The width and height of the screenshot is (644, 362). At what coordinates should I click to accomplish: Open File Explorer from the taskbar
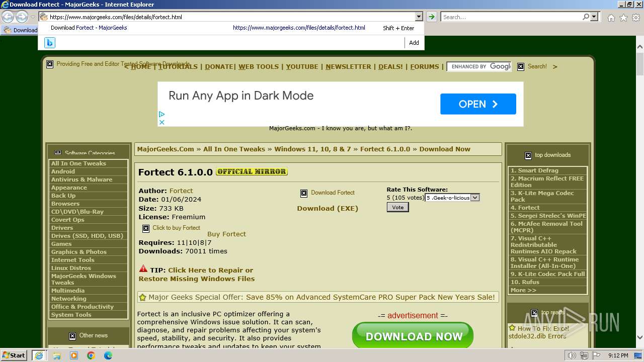pyautogui.click(x=57, y=355)
